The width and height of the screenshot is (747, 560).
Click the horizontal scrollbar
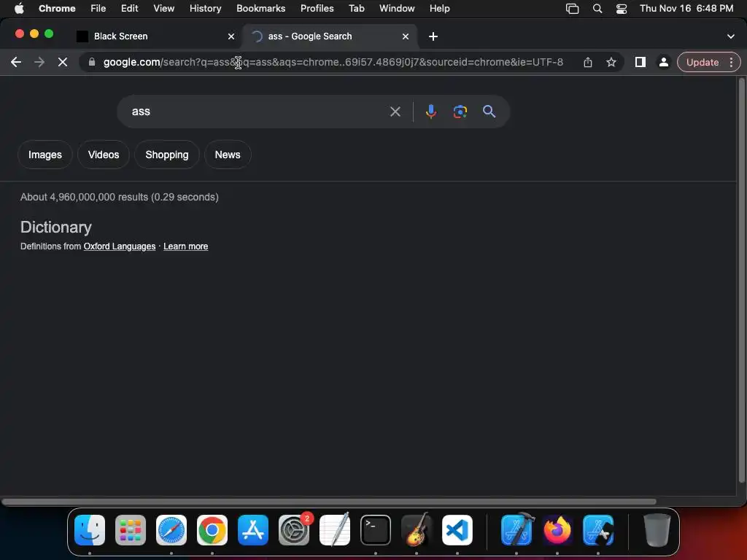329,502
